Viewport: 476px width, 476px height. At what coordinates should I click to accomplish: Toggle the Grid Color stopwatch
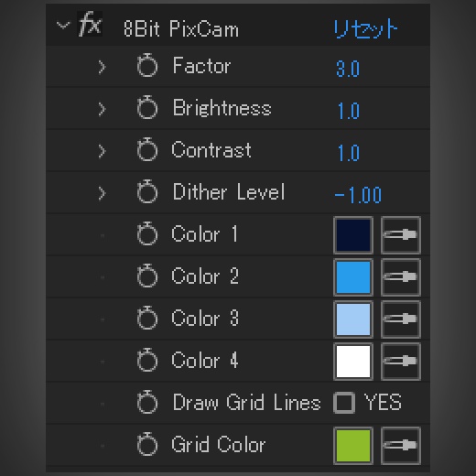[147, 444]
